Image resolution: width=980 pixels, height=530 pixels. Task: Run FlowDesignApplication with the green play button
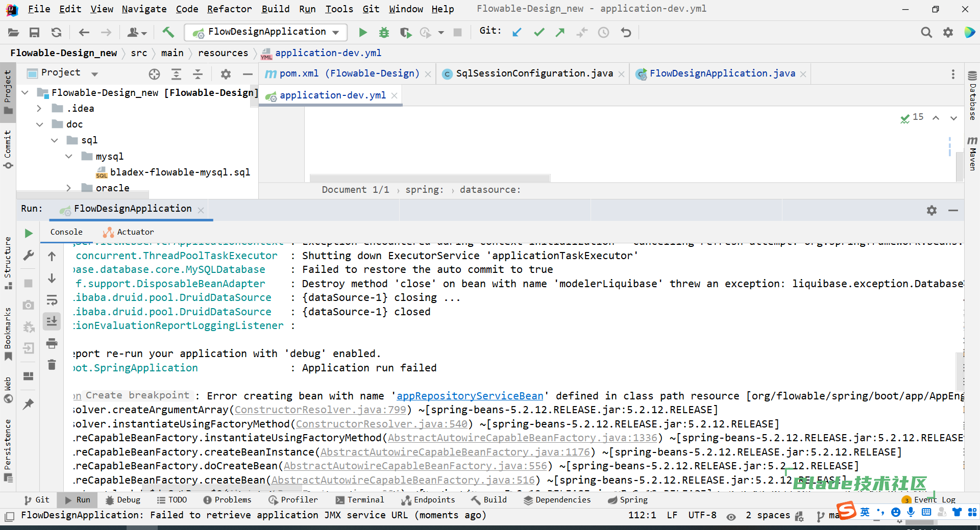[363, 32]
